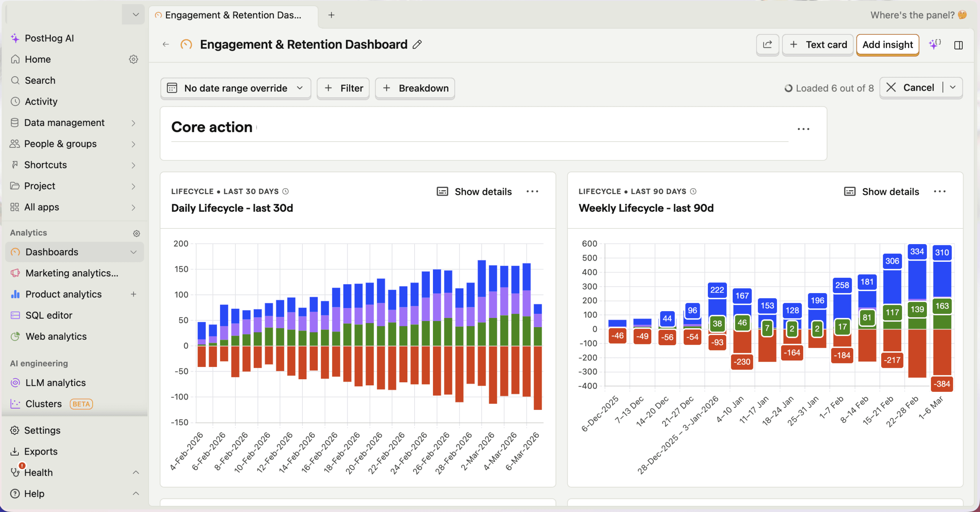Screen dimensions: 980x512
Task: Toggle the side panel layout icon
Action: click(x=958, y=45)
